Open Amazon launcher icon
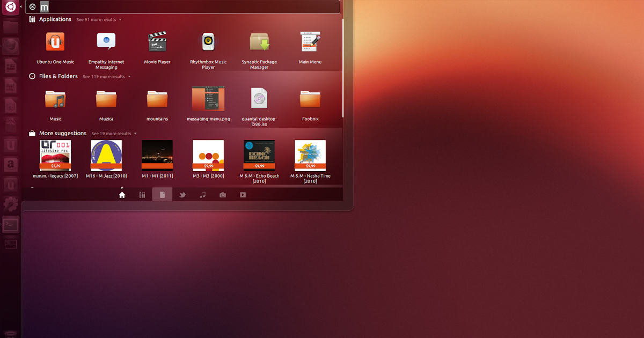This screenshot has width=644, height=338. click(11, 165)
